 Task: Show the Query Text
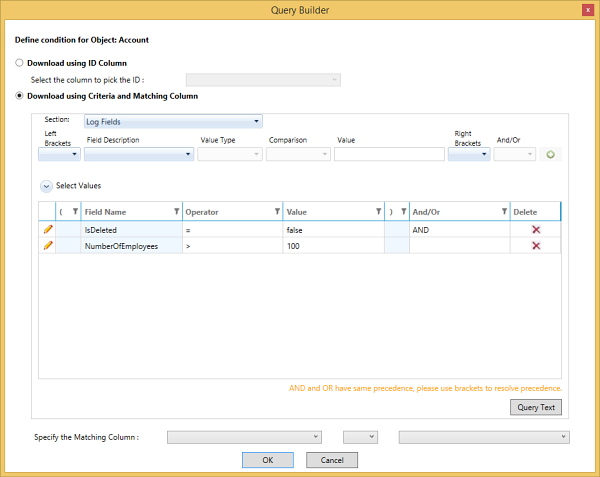[x=536, y=407]
